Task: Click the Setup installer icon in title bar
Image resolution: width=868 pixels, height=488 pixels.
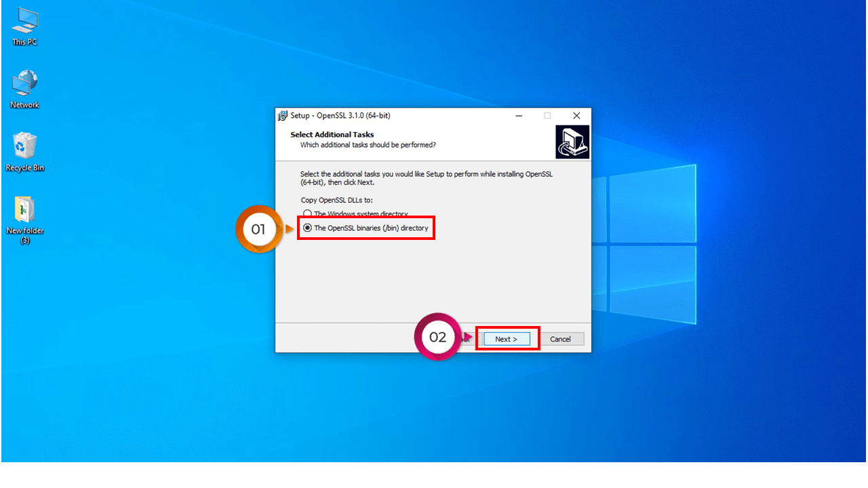Action: 283,116
